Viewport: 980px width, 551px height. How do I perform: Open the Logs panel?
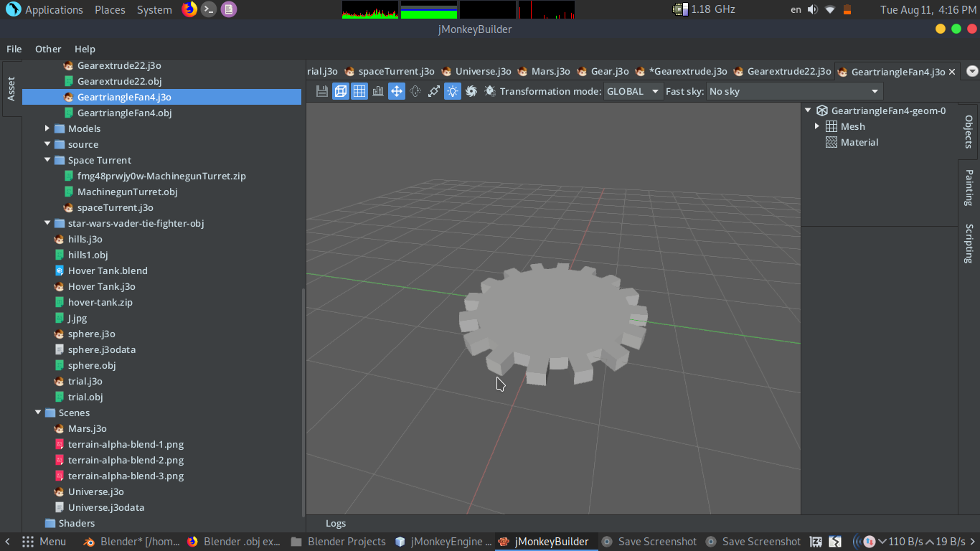point(335,523)
